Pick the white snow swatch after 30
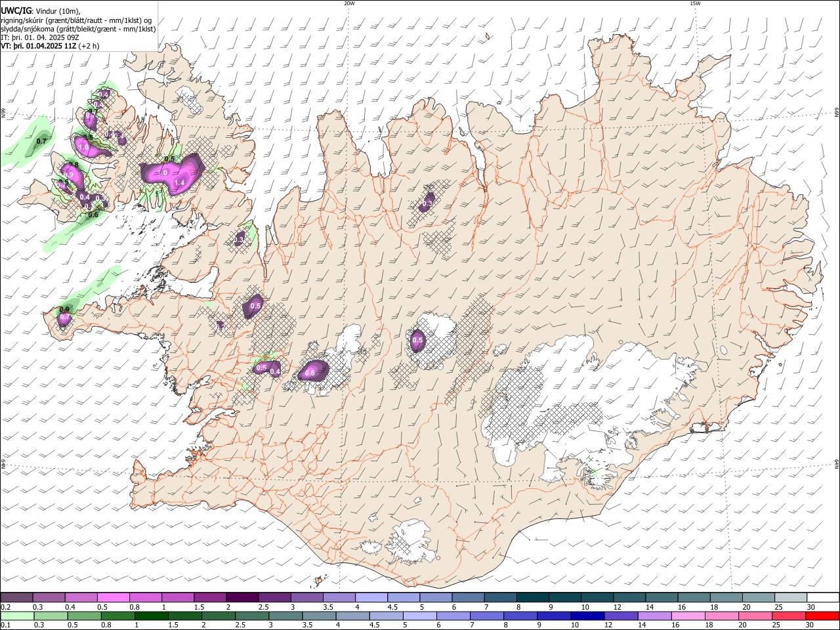 point(822,597)
